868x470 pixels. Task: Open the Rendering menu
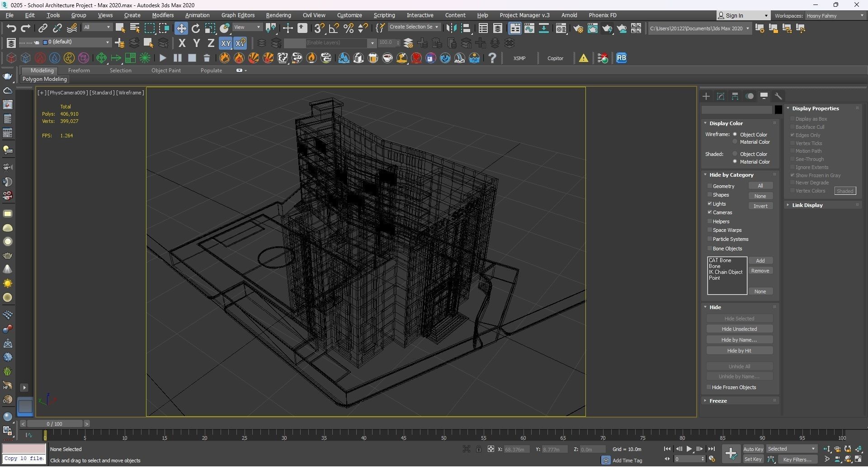click(278, 15)
